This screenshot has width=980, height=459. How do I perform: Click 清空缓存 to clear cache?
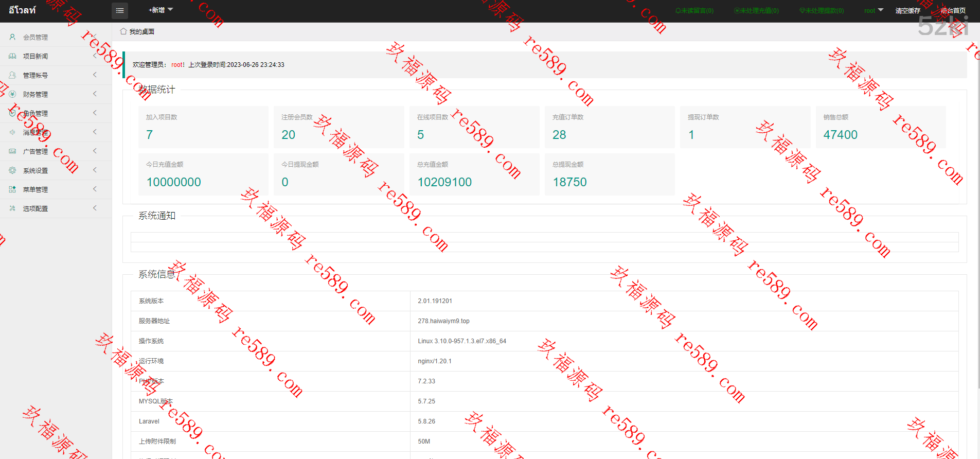[907, 11]
